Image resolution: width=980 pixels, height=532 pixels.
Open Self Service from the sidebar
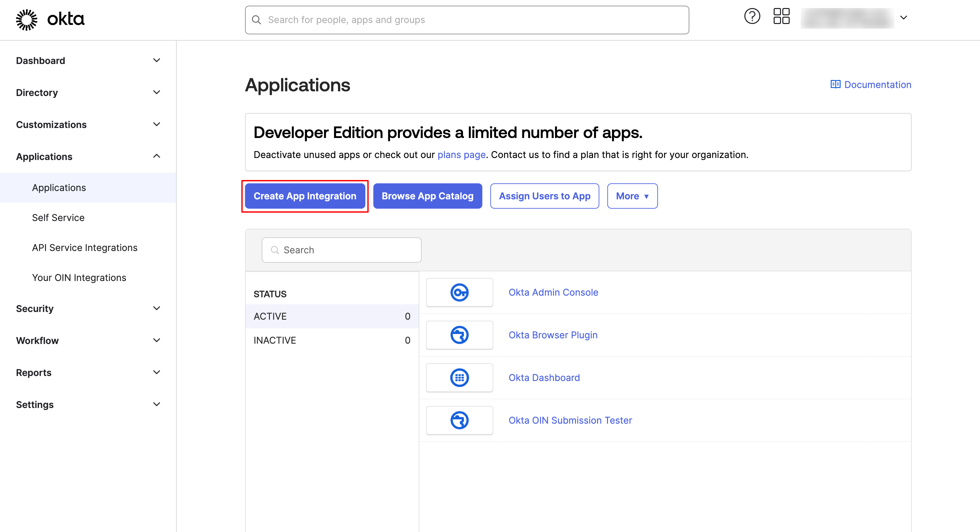point(58,217)
